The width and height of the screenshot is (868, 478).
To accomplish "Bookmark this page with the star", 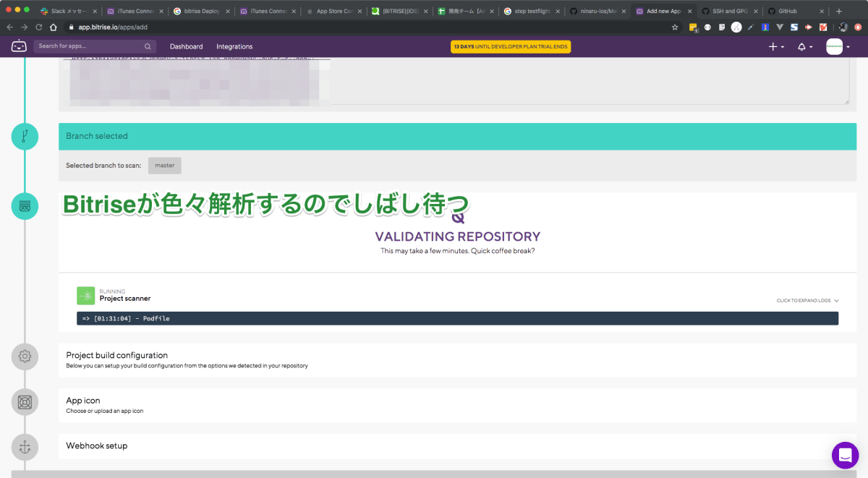I will (x=675, y=27).
